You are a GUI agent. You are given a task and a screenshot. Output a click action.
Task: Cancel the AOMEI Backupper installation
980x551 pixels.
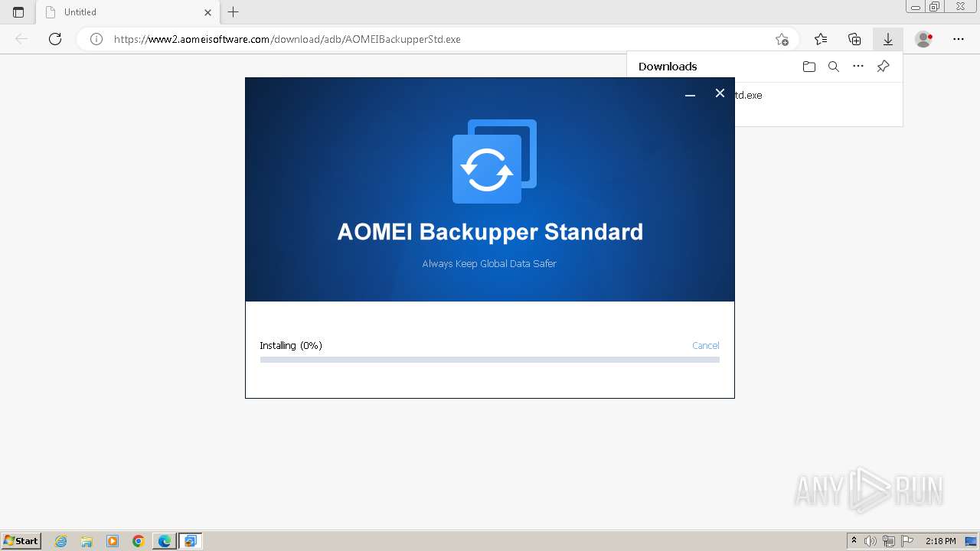[x=705, y=345]
